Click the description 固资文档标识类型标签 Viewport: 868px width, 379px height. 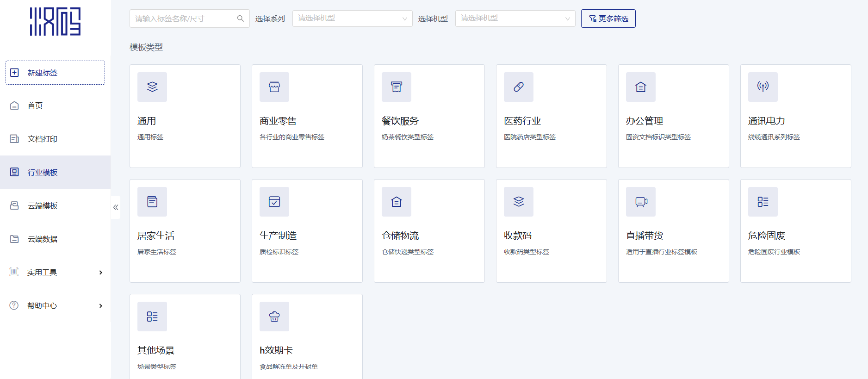click(658, 137)
